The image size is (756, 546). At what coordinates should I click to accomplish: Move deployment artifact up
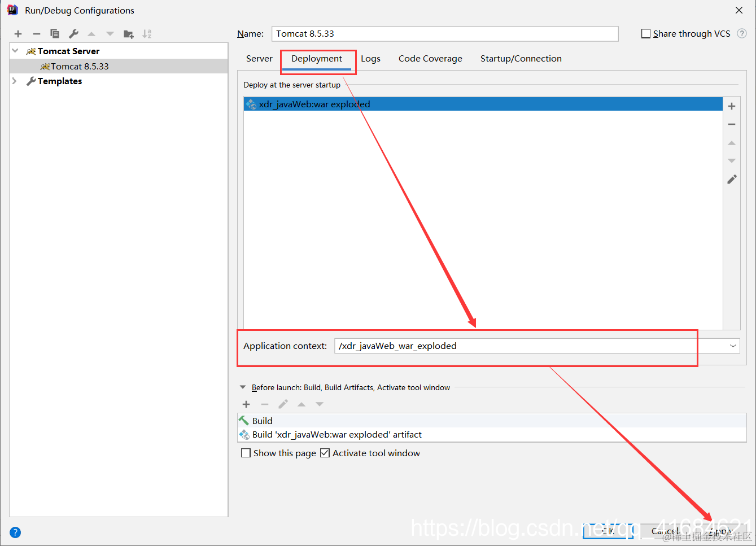pyautogui.click(x=732, y=143)
